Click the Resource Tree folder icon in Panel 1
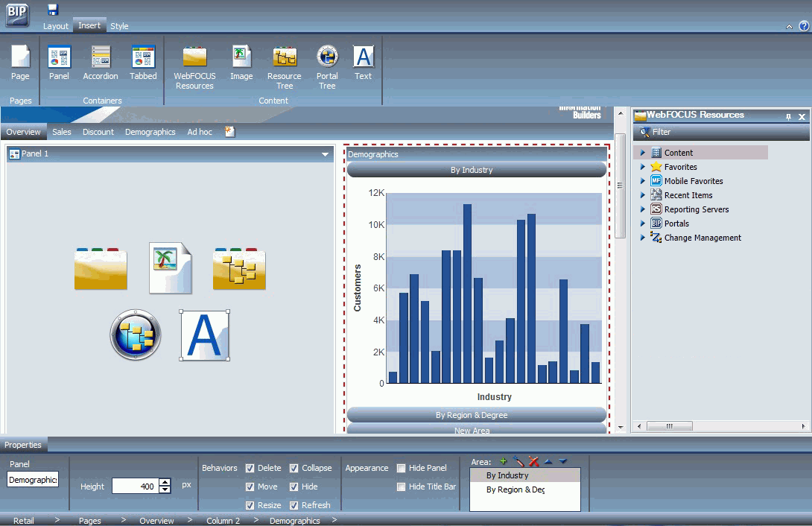Viewport: 812px width, 526px height. (239, 268)
